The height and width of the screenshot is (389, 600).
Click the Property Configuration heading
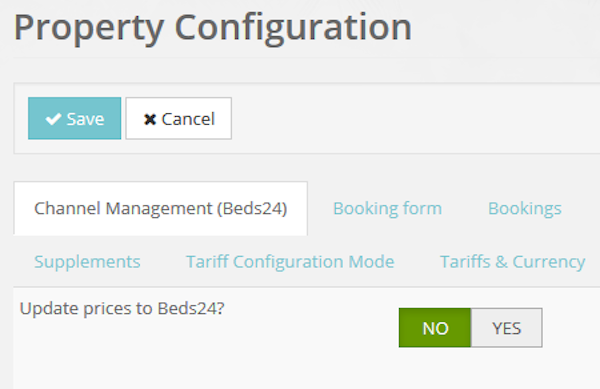coord(213,28)
